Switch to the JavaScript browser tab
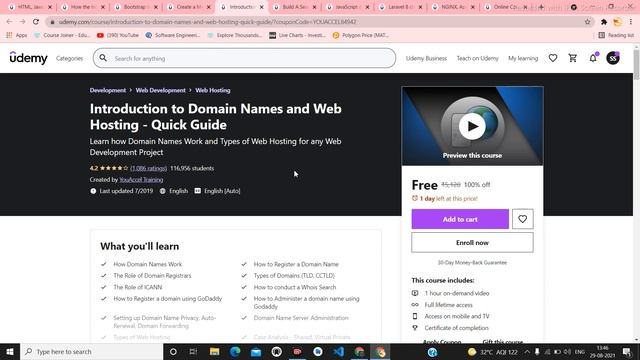The image size is (640, 360). coord(347,7)
